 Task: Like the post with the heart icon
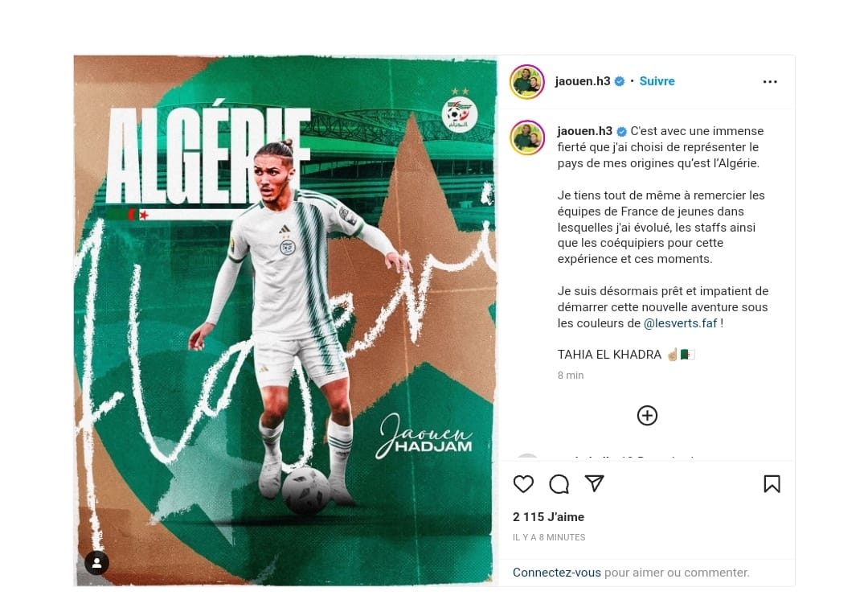point(523,484)
